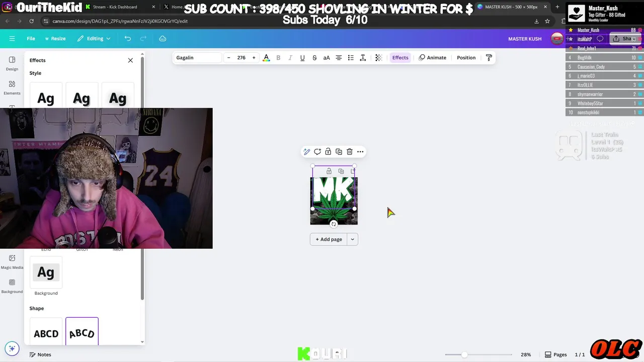Redo the last action
This screenshot has width=644, height=362.
(143, 39)
